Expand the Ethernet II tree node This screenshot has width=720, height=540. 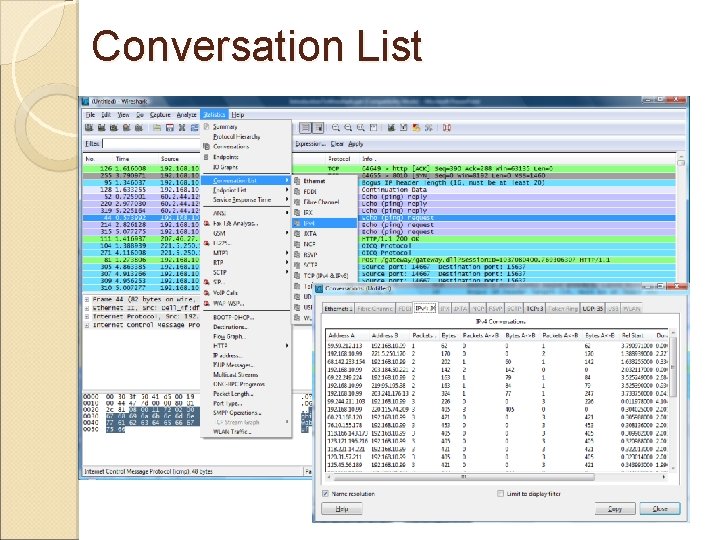[87, 308]
